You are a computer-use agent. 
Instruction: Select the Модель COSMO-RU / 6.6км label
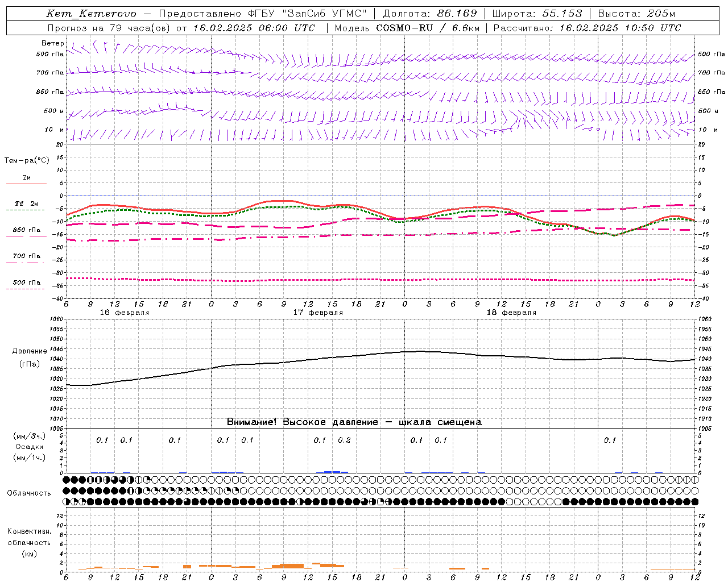point(407,28)
